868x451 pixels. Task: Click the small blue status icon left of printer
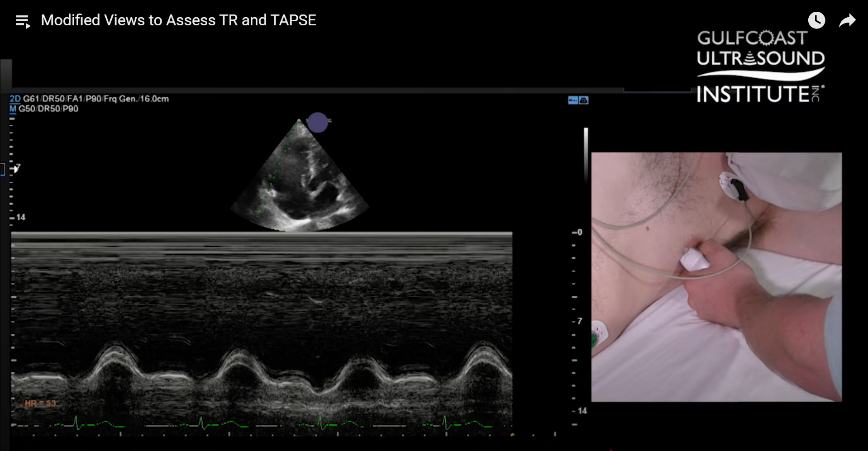click(x=572, y=100)
